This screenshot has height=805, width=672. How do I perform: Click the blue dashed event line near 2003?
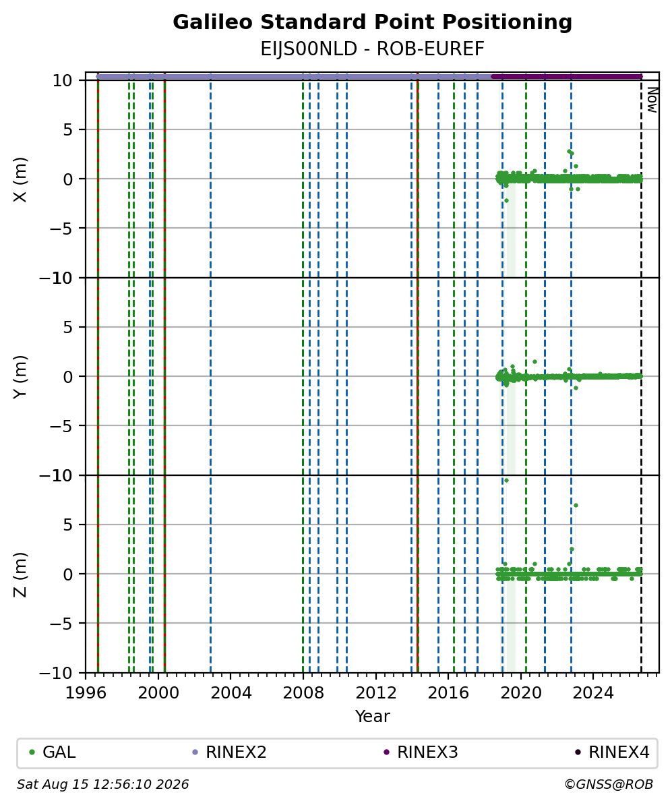[210, 372]
